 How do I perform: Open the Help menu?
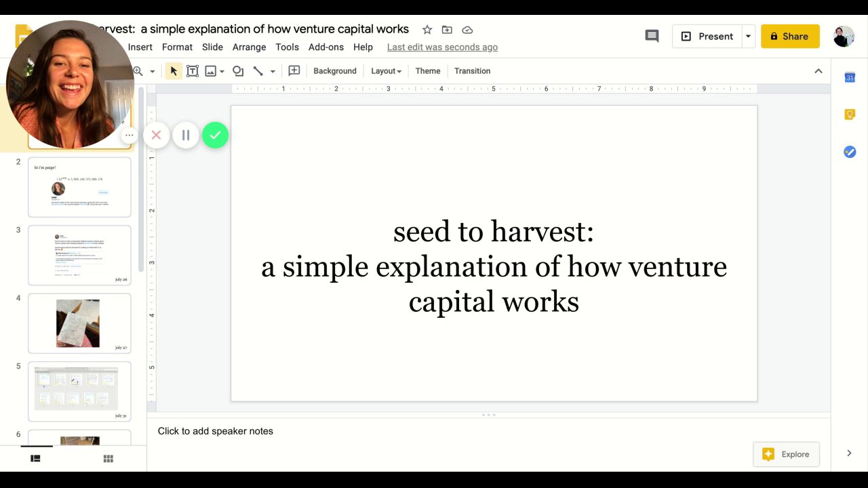(x=363, y=47)
